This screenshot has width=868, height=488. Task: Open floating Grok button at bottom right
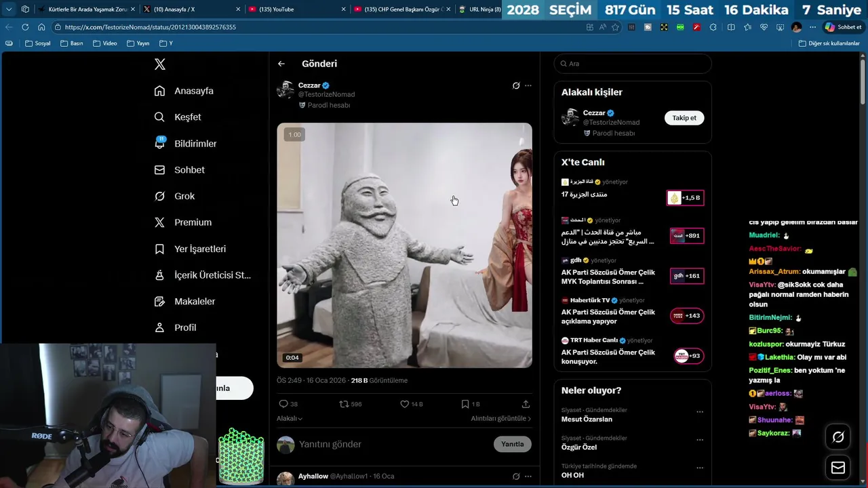(838, 437)
